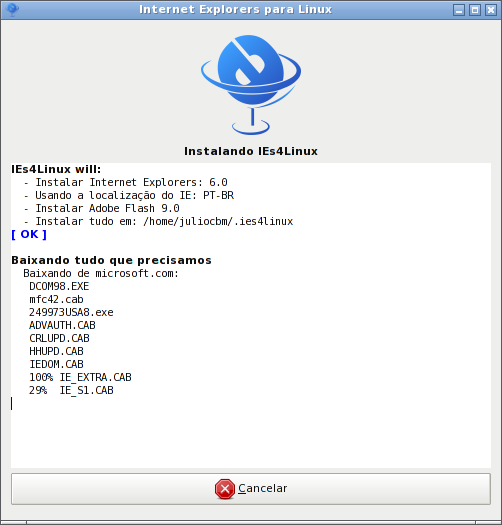The height and width of the screenshot is (525, 502).
Task: Click the 'Baixando de microsoft.com:' line
Action: (101, 273)
